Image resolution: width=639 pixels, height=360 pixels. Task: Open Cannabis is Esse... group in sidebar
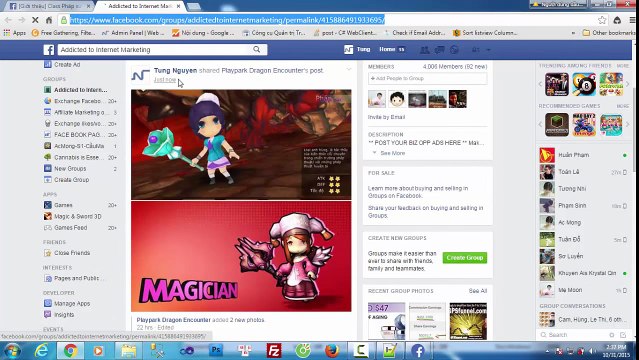80,157
